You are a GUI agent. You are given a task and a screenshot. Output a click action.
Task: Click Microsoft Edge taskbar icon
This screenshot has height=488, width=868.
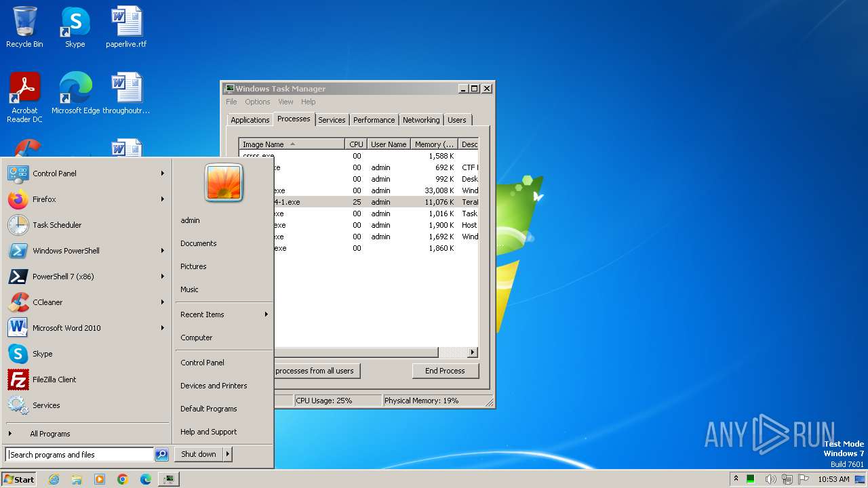point(146,479)
